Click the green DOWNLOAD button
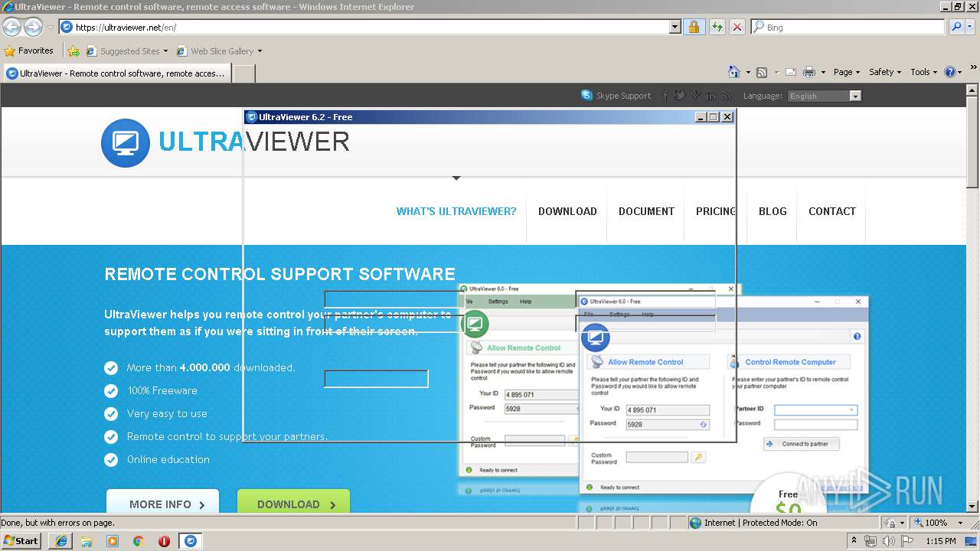The width and height of the screenshot is (980, 551). coord(293,503)
